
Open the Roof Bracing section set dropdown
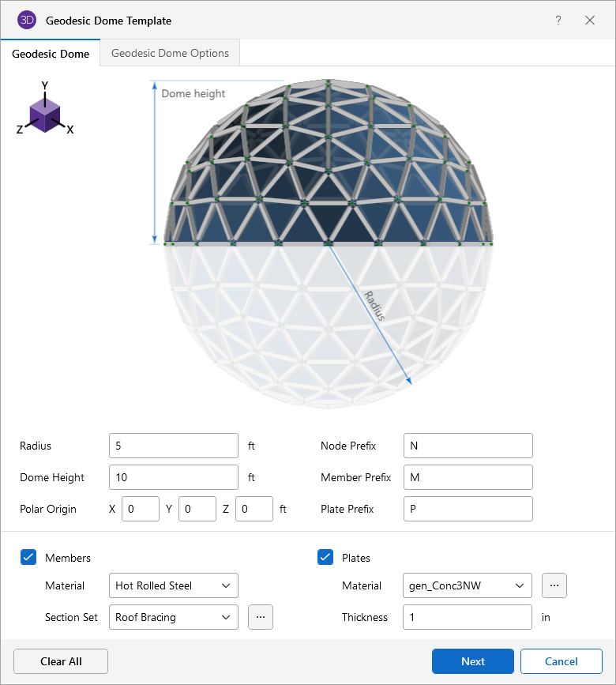[x=173, y=617]
